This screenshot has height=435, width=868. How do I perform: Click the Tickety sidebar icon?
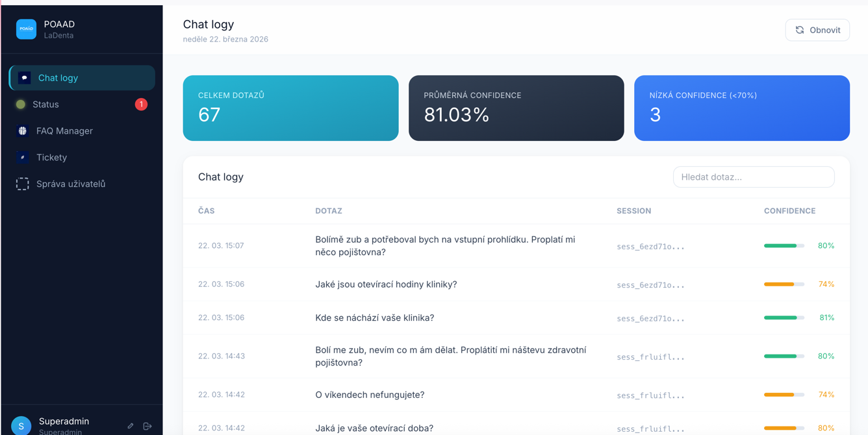tap(23, 158)
